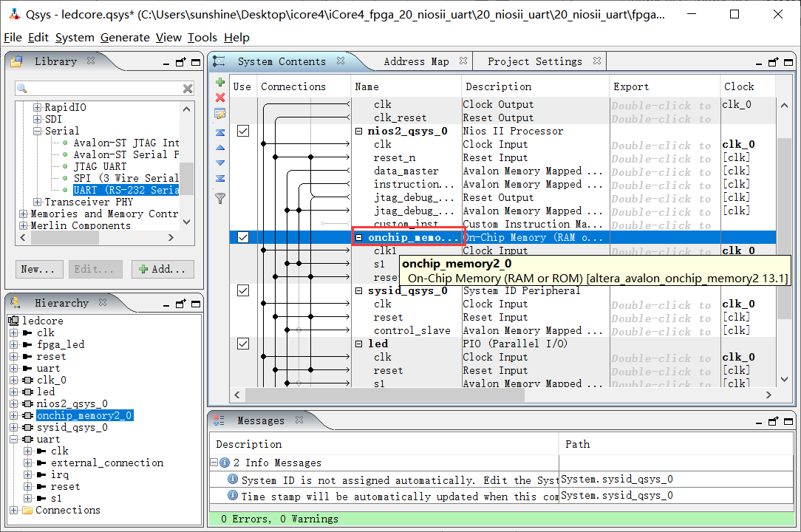Image resolution: width=801 pixels, height=532 pixels.
Task: Click the Move to Bottom arrow icon
Action: coord(219,178)
